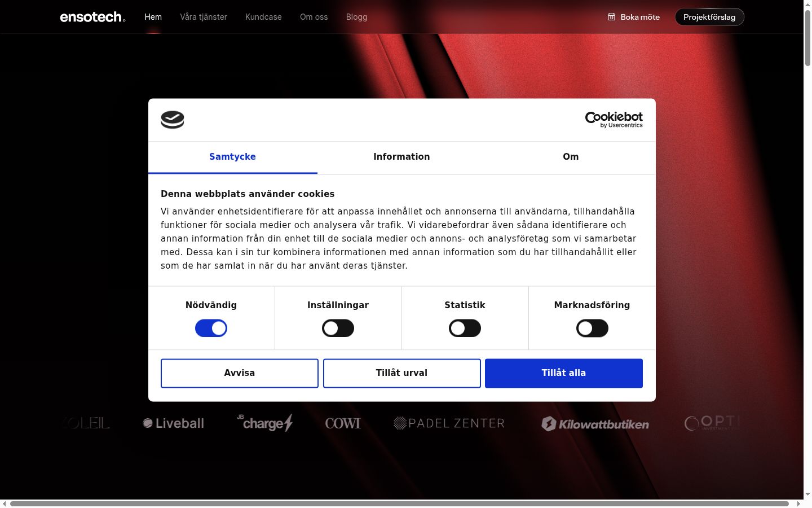The height and width of the screenshot is (508, 812).
Task: Click the Liveball client logo
Action: click(x=174, y=423)
